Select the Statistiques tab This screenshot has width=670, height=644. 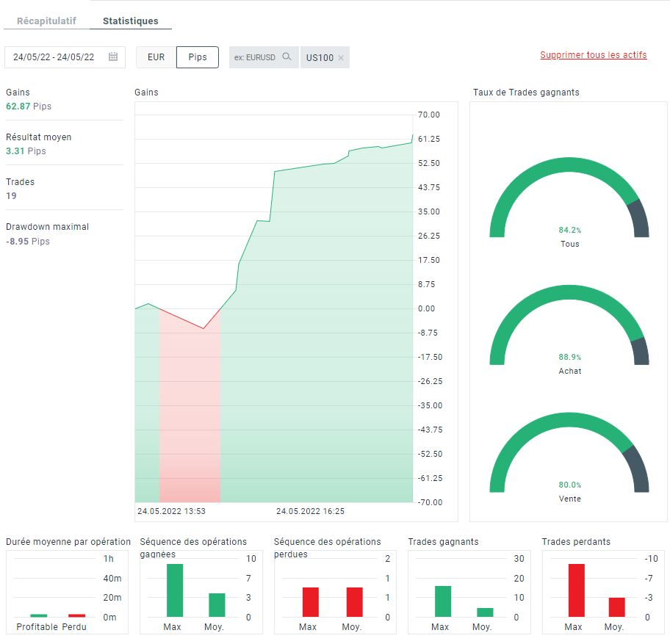tap(130, 21)
